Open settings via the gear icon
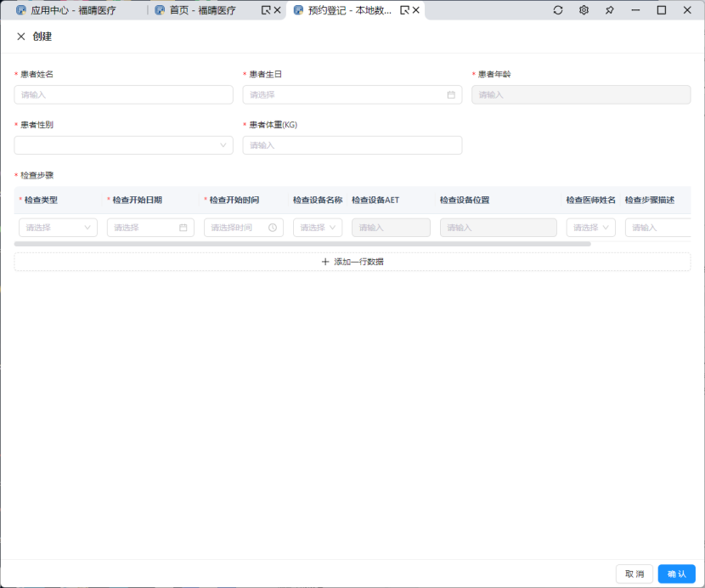 pos(584,10)
